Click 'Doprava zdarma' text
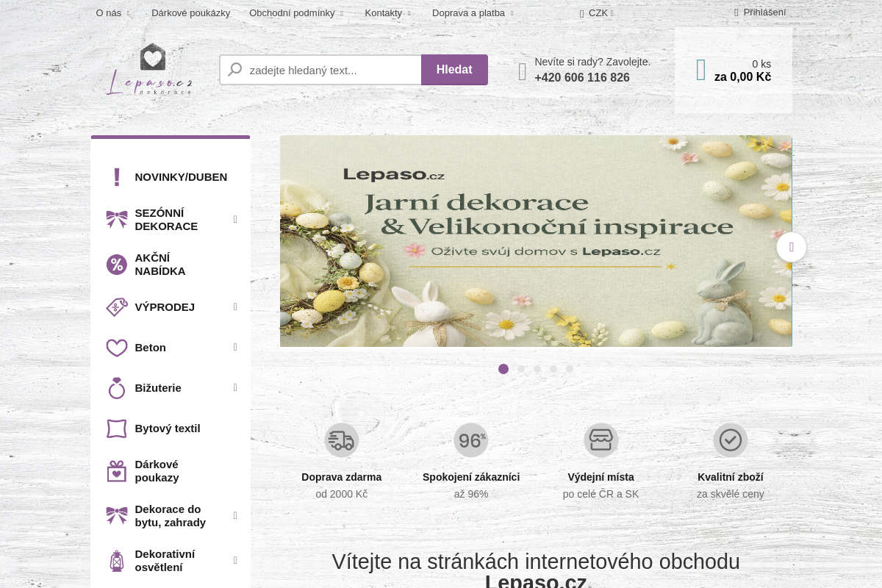This screenshot has height=588, width=882. click(x=342, y=477)
